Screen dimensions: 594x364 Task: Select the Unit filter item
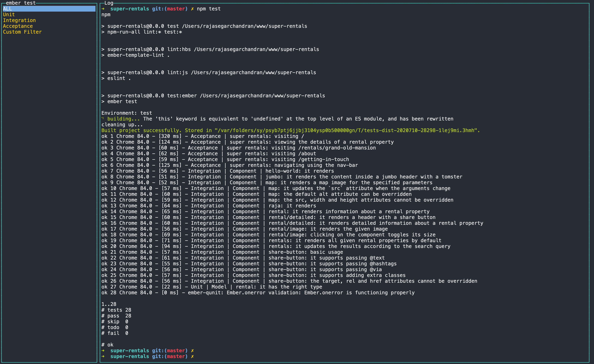click(x=9, y=14)
